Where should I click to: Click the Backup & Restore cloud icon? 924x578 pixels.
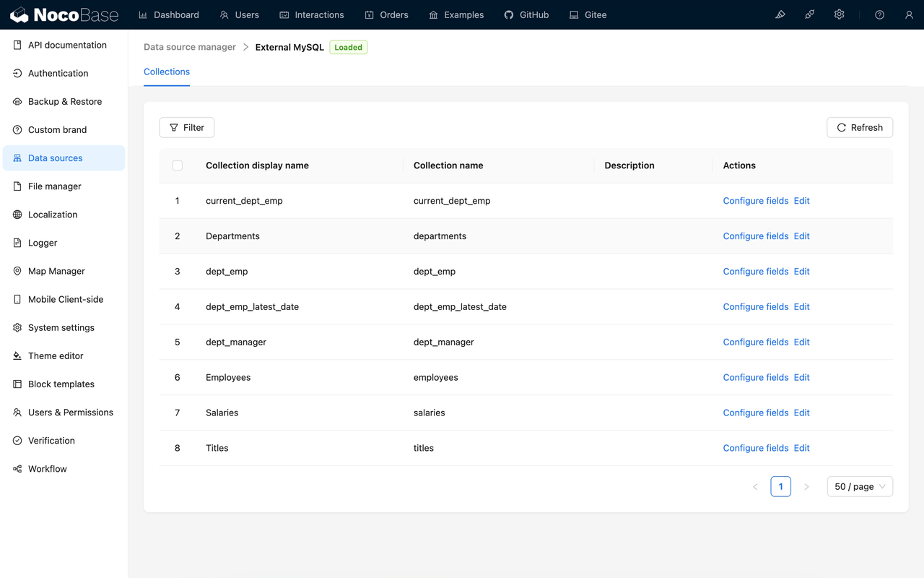tap(17, 101)
